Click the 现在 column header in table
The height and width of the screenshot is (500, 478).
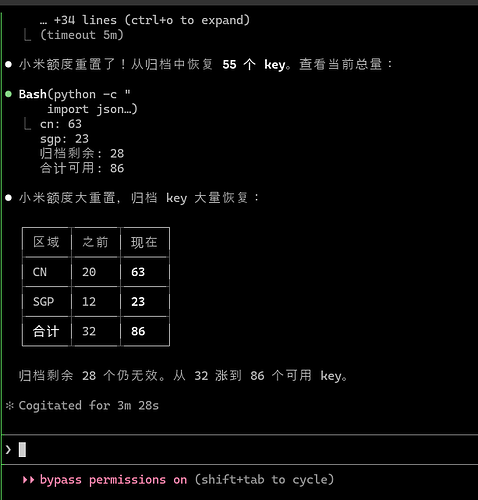pyautogui.click(x=144, y=242)
